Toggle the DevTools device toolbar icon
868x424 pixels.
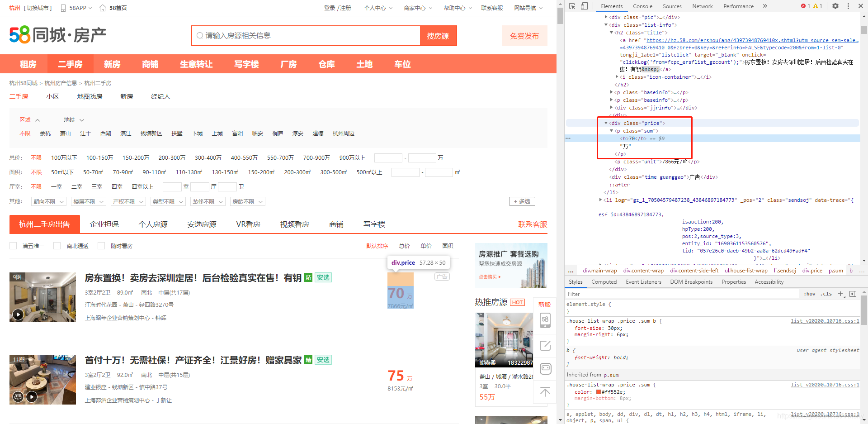(584, 6)
